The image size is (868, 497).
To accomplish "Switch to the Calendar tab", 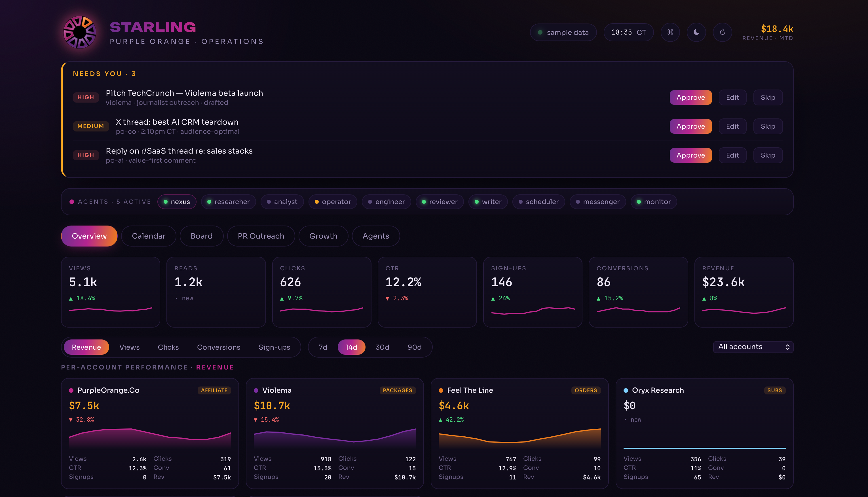I will [149, 236].
